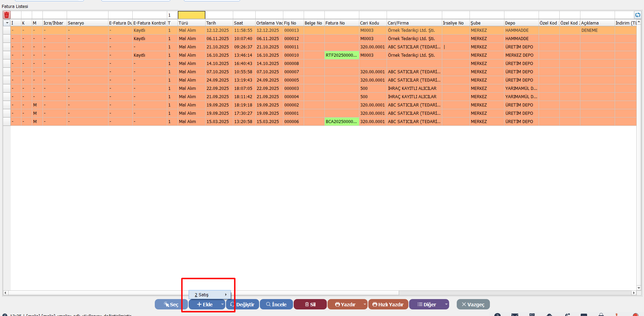Image resolution: width=644 pixels, height=316 pixels.
Task: Click the yellow Türü filter cell
Action: pyautogui.click(x=191, y=15)
